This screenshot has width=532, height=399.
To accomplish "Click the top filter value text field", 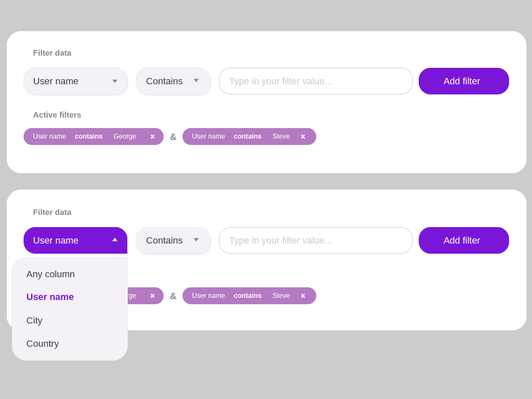I will 315,81.
